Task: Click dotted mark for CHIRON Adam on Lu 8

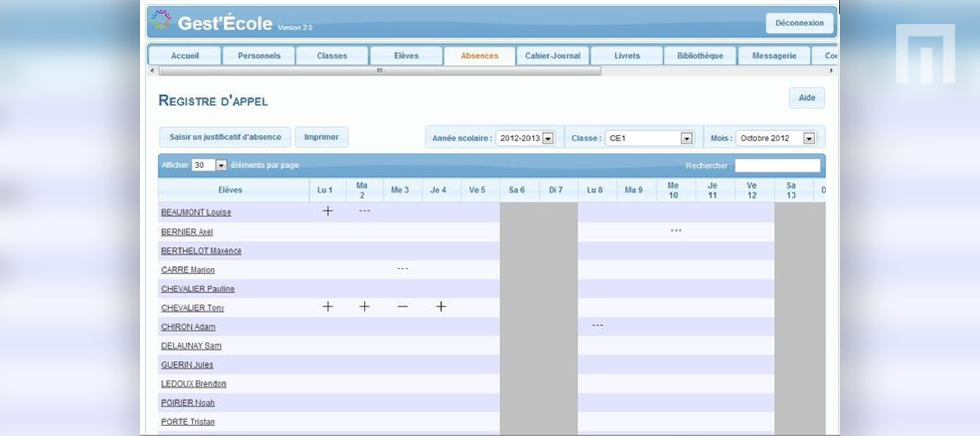Action: pos(597,325)
